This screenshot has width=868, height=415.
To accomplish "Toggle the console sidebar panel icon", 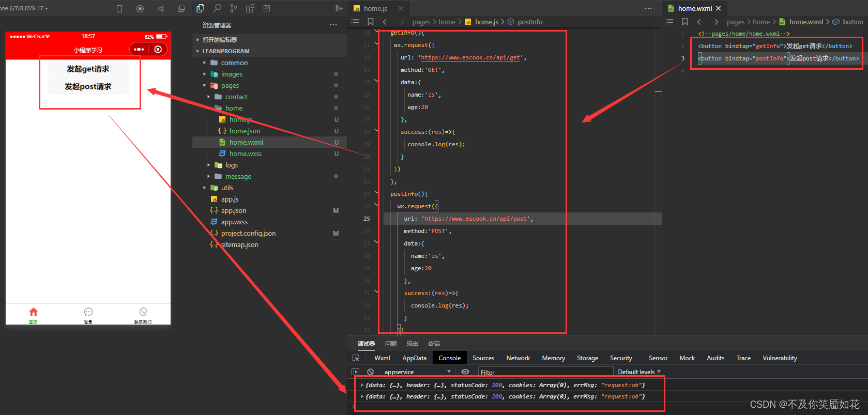I will tap(355, 372).
